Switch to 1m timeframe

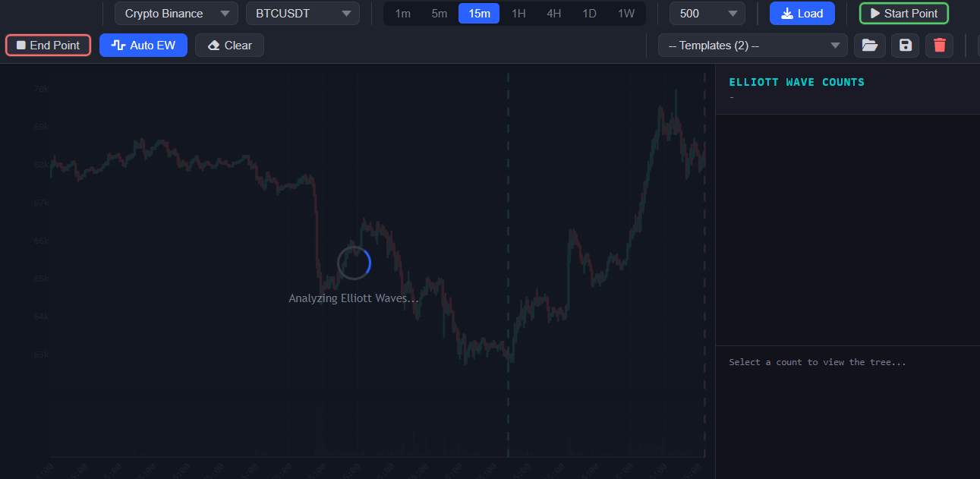[403, 14]
